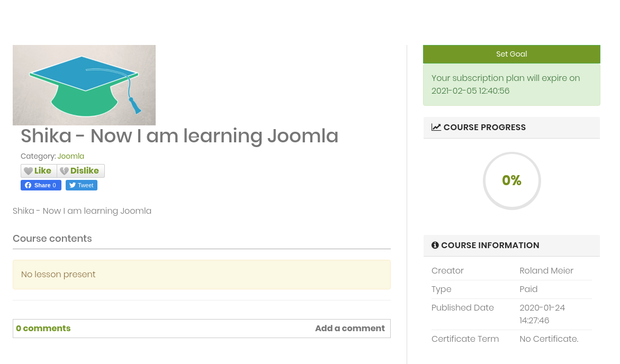Select creator name Roland Meier
This screenshot has width=620, height=364.
coord(546,271)
